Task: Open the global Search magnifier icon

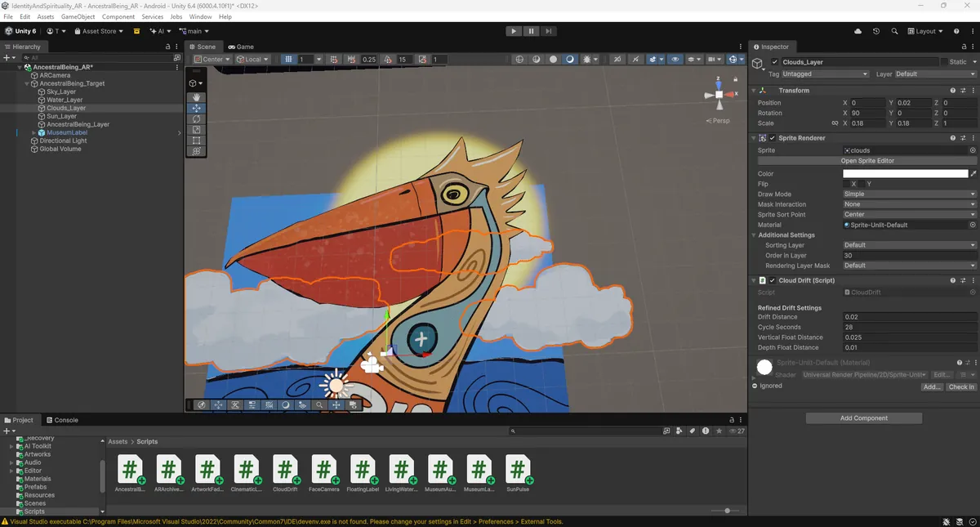Action: [x=895, y=31]
